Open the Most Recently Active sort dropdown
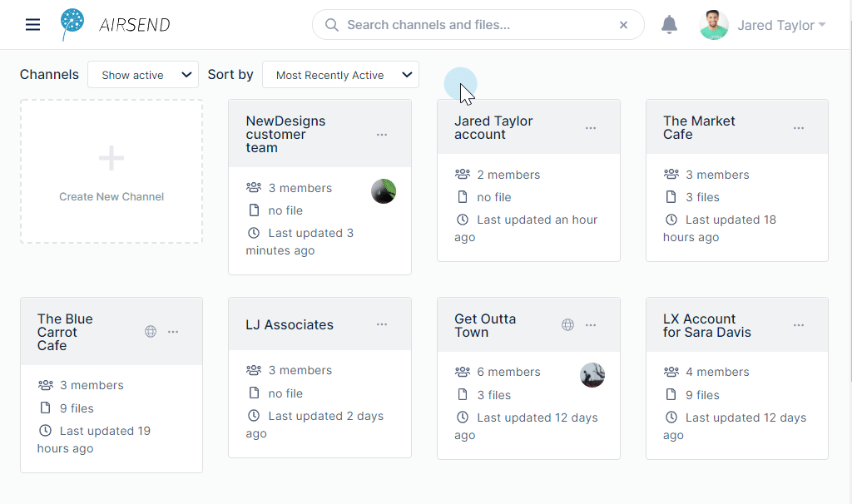 [x=340, y=75]
